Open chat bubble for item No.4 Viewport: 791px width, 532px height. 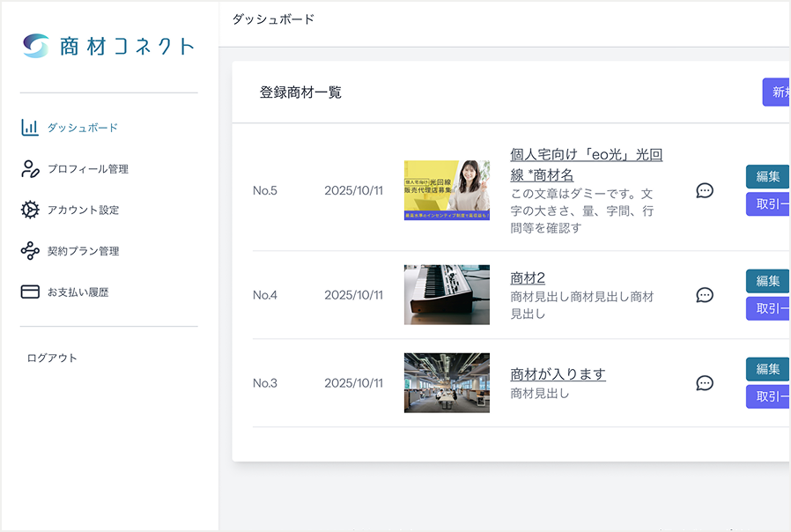pyautogui.click(x=704, y=295)
